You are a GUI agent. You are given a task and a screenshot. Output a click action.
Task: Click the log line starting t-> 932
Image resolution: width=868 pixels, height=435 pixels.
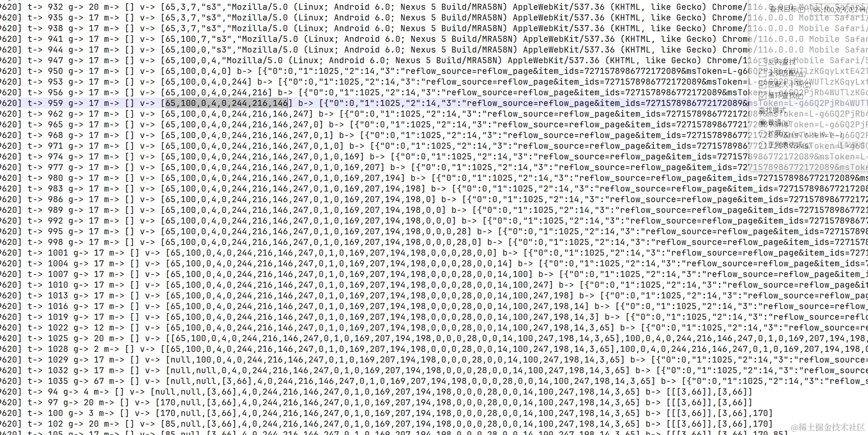(x=434, y=7)
